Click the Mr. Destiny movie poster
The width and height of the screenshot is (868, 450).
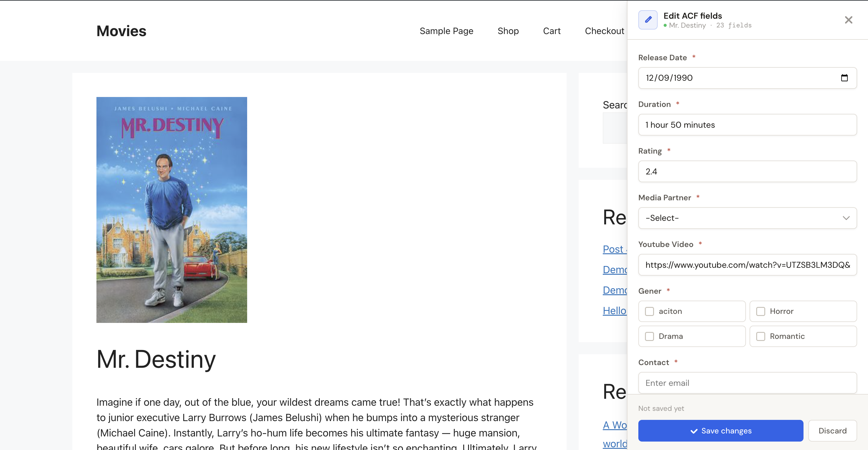pyautogui.click(x=171, y=210)
